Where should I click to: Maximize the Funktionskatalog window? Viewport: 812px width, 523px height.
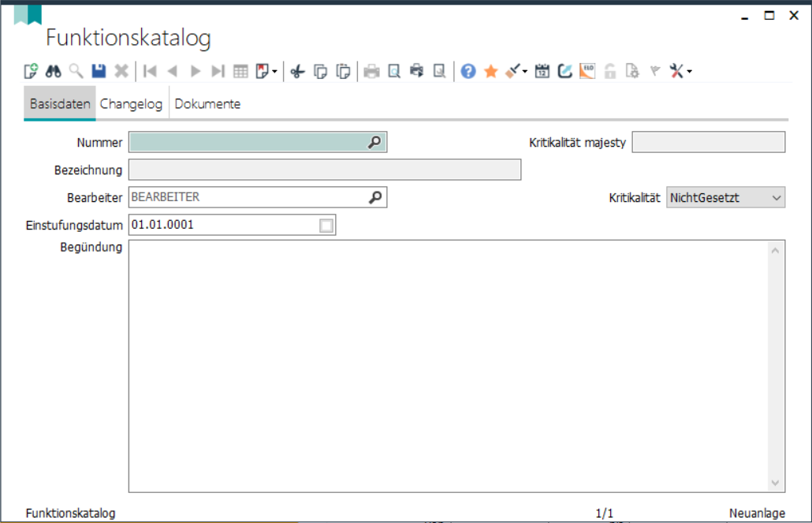[x=769, y=16]
